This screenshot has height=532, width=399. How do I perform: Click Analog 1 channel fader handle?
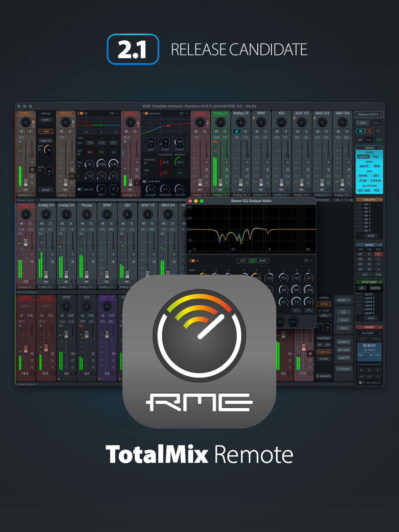(26, 183)
